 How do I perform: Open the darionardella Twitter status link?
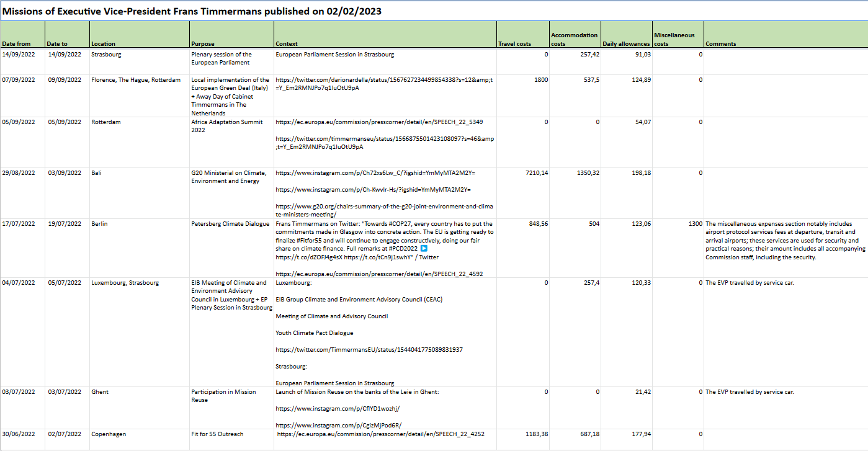click(383, 80)
